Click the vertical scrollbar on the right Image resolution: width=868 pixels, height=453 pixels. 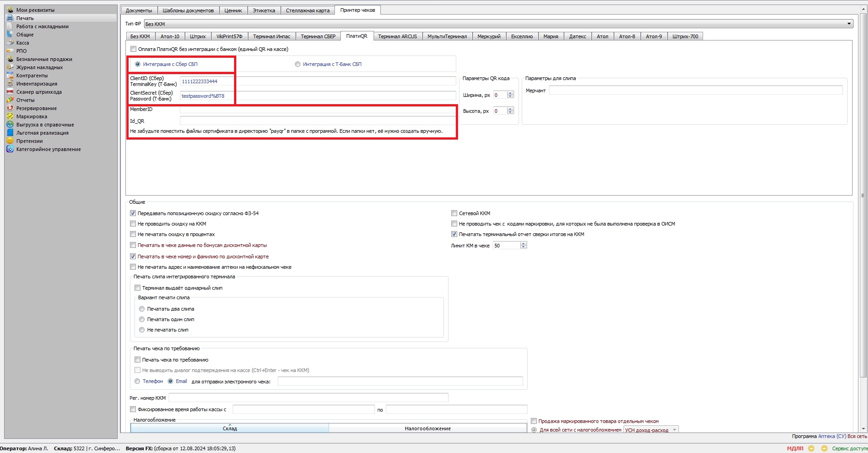point(863,196)
